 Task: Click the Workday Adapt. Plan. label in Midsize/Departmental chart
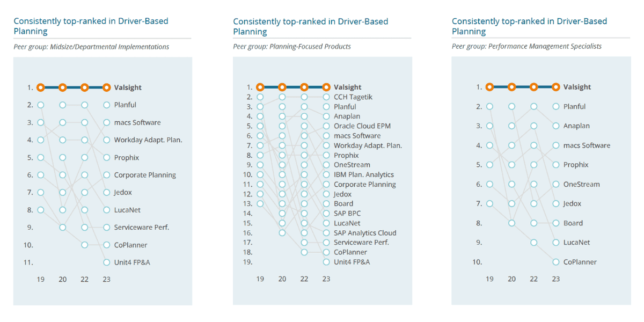tap(148, 140)
